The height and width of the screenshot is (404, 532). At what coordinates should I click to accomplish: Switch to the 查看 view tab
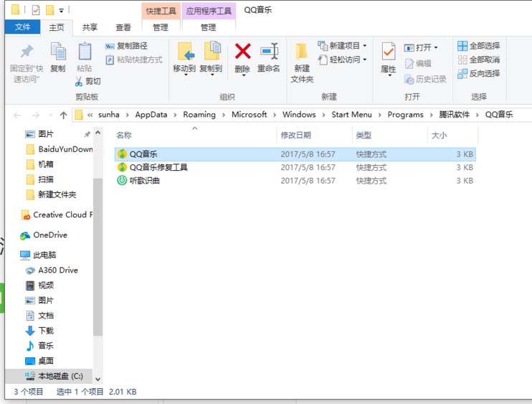tap(123, 27)
